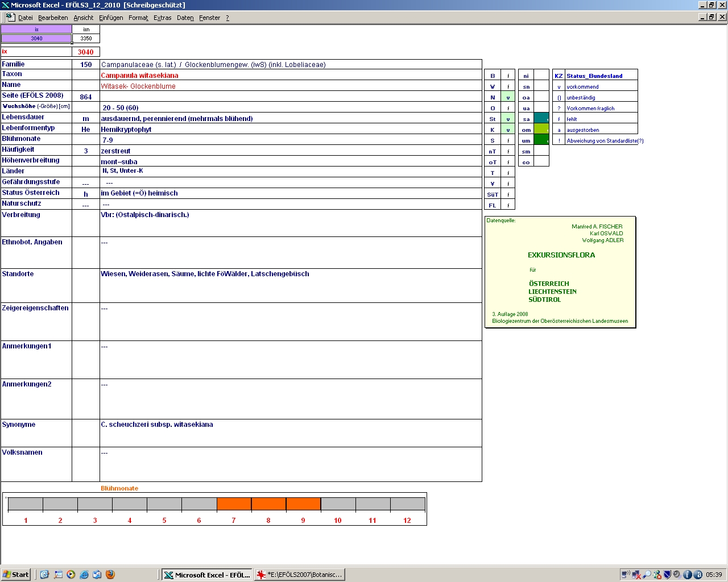
Task: Switch to the EFÖLS2007 Botanisc taskbar window
Action: 299,575
